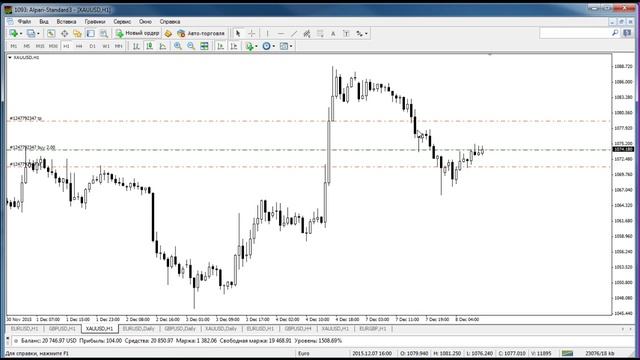Open the Market Watch panel icon

point(51,33)
